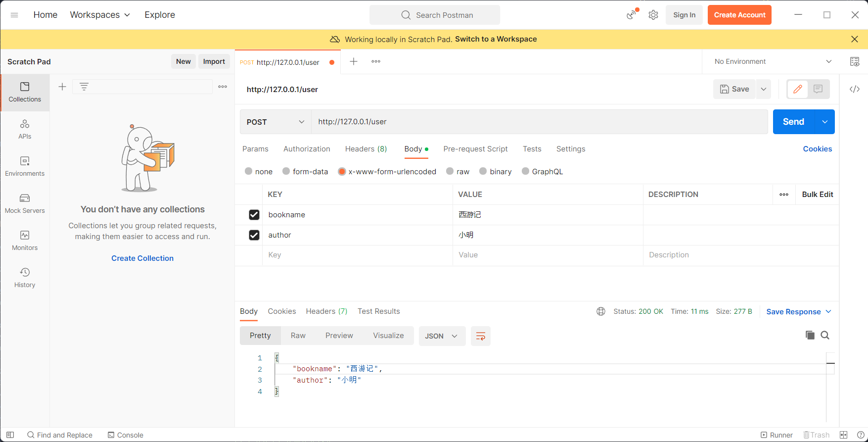Viewport: 868px width, 442px height.
Task: Open the settings gear icon
Action: click(653, 15)
